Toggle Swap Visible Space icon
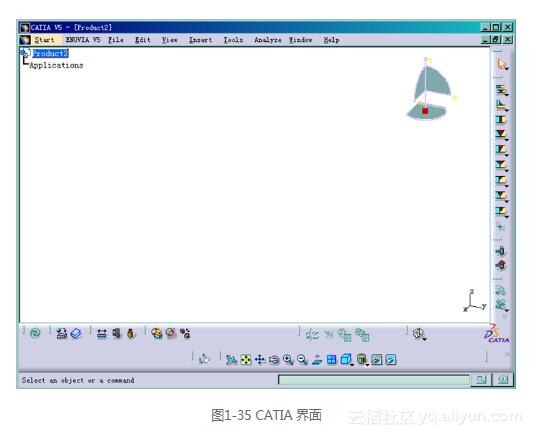533x436 pixels. pyautogui.click(x=391, y=360)
